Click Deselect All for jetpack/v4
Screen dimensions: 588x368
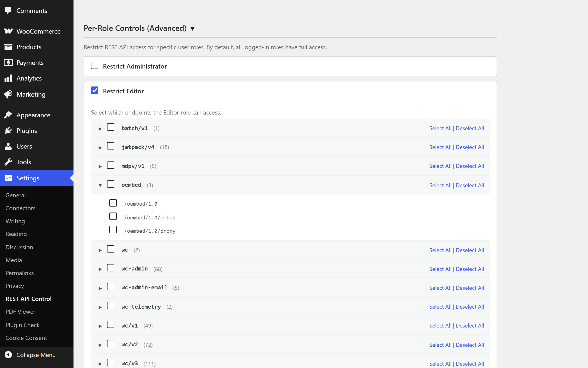470,147
